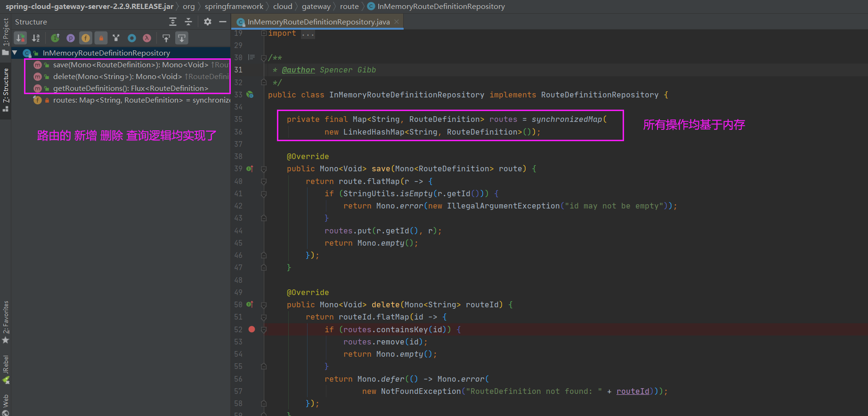This screenshot has height=416, width=868.
Task: Toggle Show Inherited members icon
Action: [55, 38]
